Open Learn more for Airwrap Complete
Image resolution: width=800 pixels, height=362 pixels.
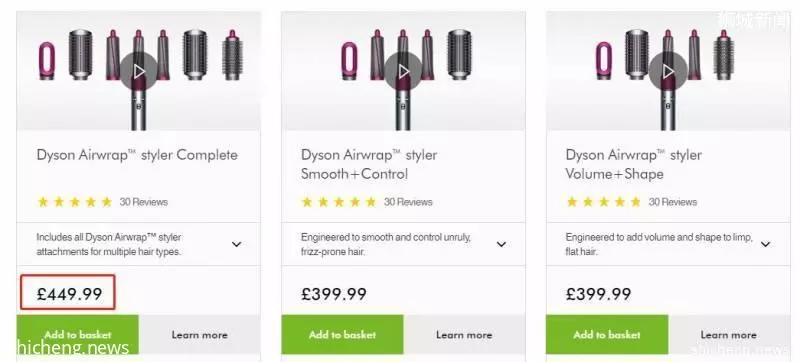pos(199,334)
